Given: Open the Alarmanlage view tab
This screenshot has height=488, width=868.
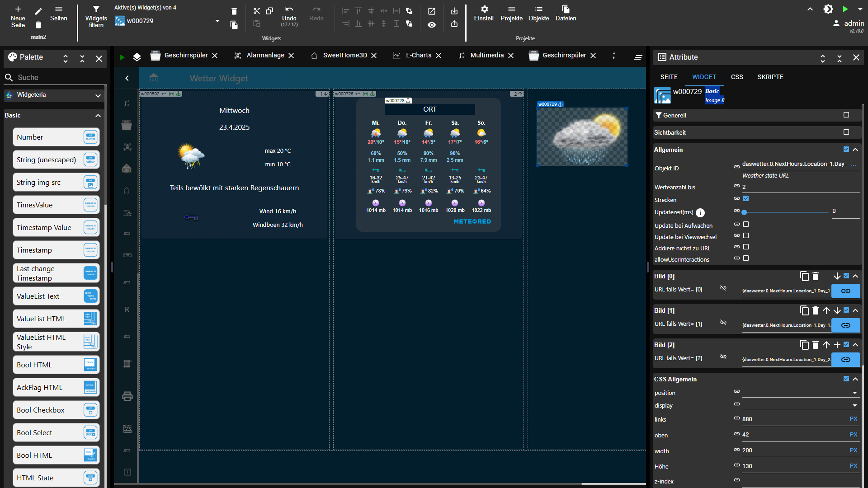Looking at the screenshot, I should [265, 55].
